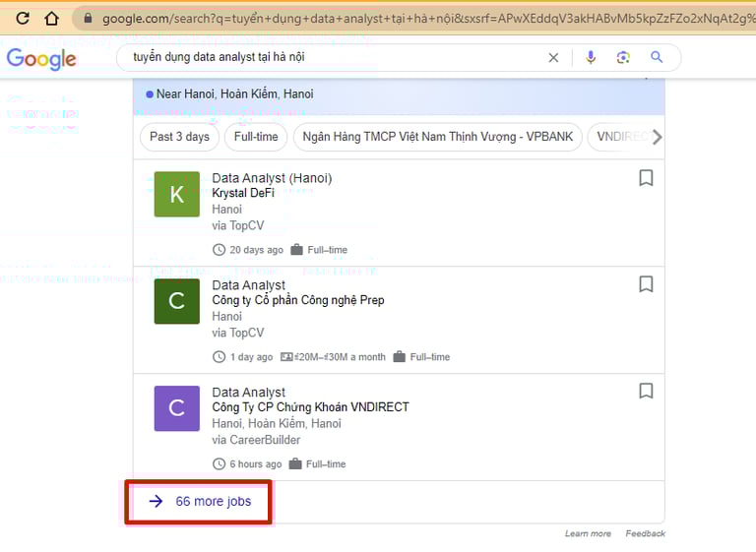Image resolution: width=756 pixels, height=552 pixels.
Task: Open the Công ty Cổ phần Công nghệ Prep listing
Action: [x=298, y=300]
